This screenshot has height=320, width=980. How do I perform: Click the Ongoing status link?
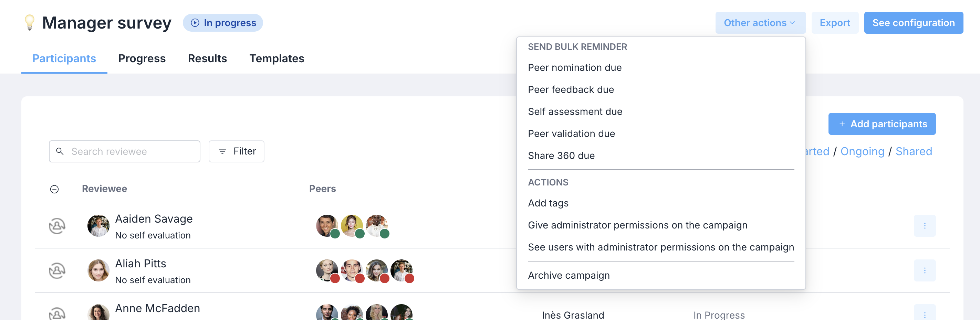pyautogui.click(x=862, y=151)
